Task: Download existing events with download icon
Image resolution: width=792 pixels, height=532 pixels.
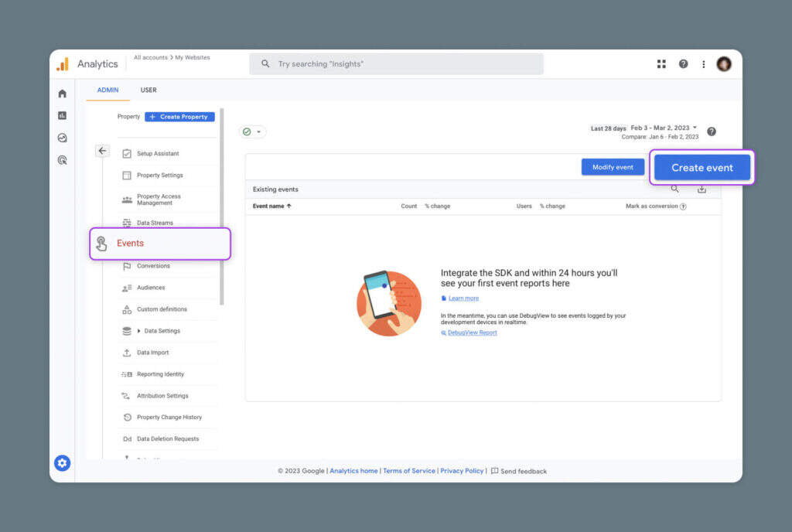Action: 702,189
